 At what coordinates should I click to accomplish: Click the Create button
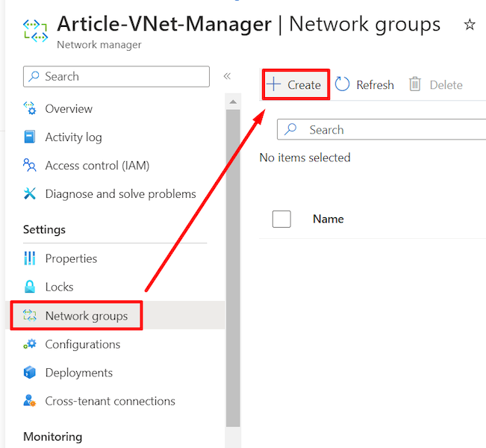tap(296, 84)
